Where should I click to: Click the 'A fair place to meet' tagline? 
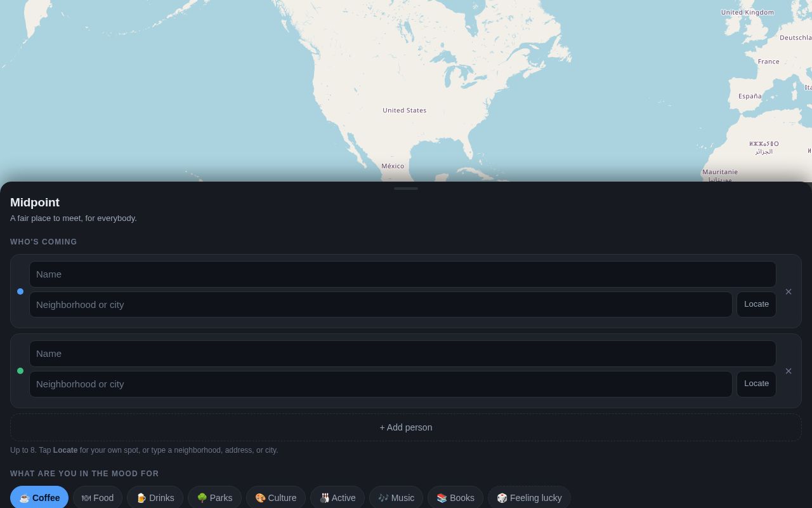(x=74, y=218)
